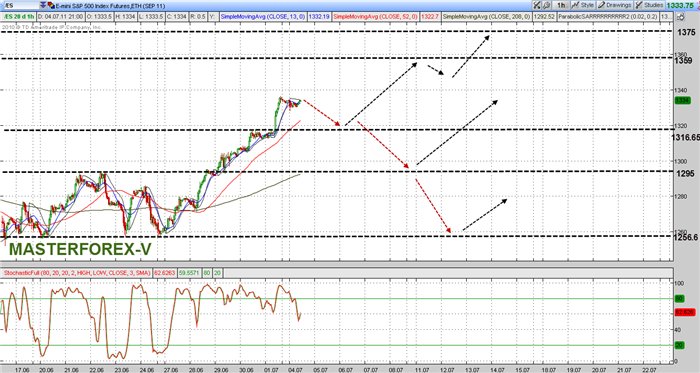Click the 1295 price level label
Viewport: 700px width, 373px height.
point(685,174)
